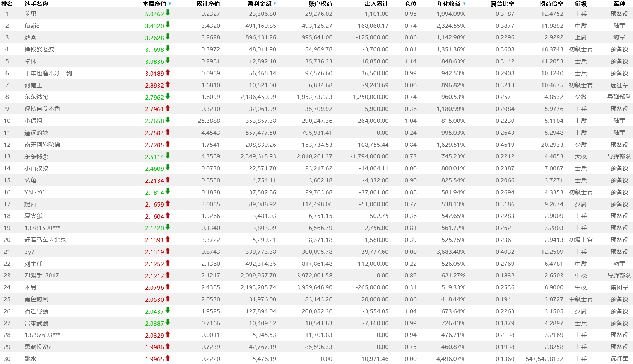Click the 衔级 column header
This screenshot has height=364, width=633.
581,4
